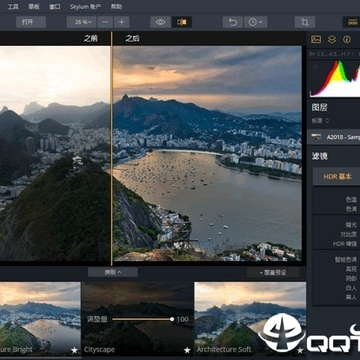Image resolution: width=360 pixels, height=360 pixels.
Task: Toggle the before/after compare view
Action: (x=182, y=22)
